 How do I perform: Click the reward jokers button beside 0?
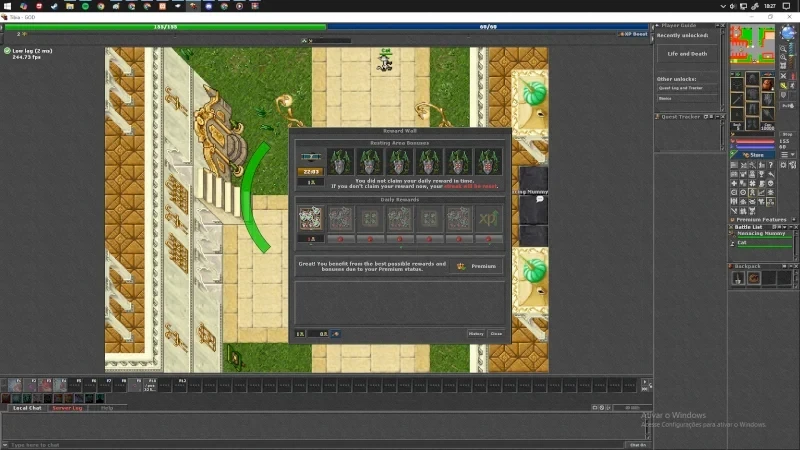[x=335, y=334]
